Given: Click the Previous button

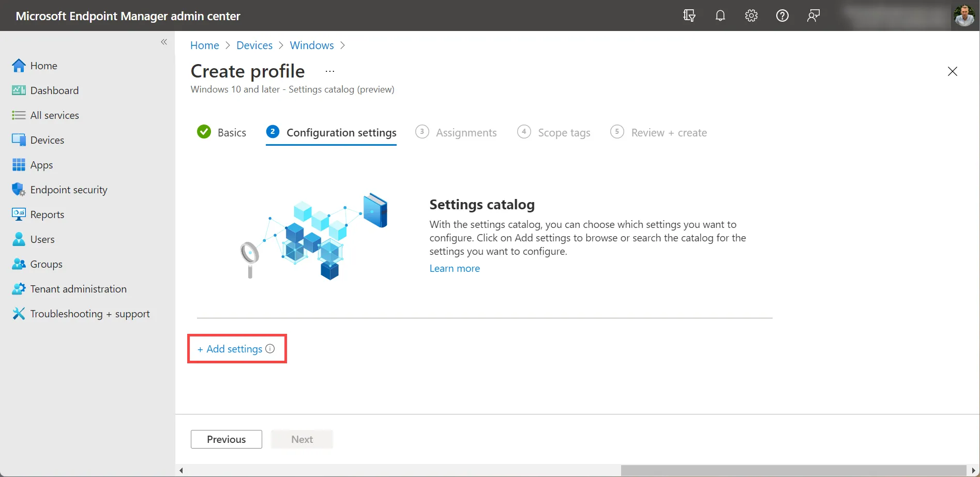Looking at the screenshot, I should pyautogui.click(x=227, y=439).
